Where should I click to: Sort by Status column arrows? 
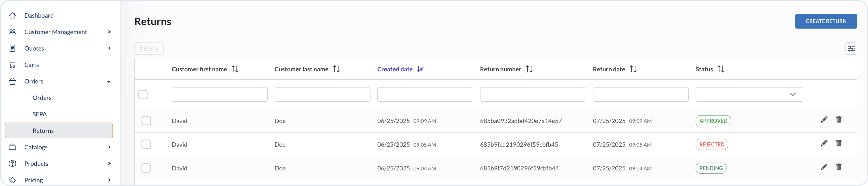tap(721, 69)
